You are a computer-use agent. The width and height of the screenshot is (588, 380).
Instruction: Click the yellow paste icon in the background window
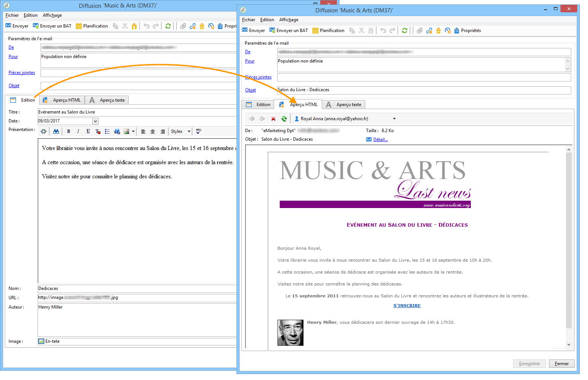click(x=134, y=26)
